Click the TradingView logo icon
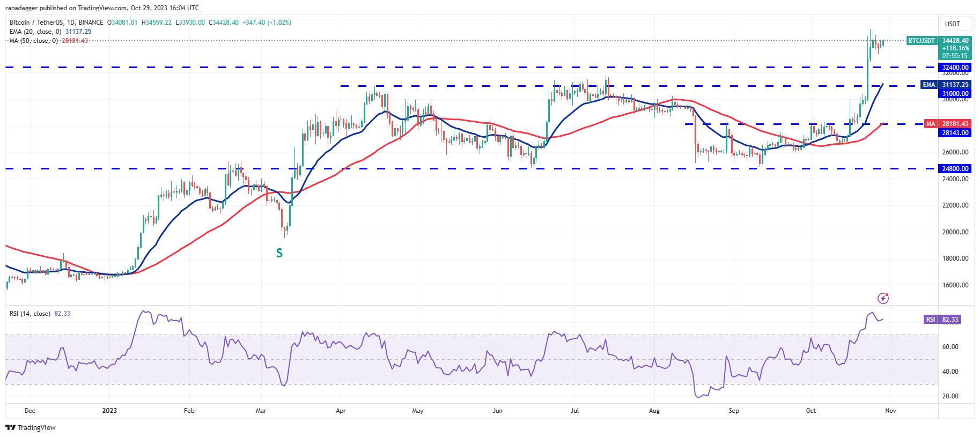This screenshot has width=980, height=437. coord(10,427)
